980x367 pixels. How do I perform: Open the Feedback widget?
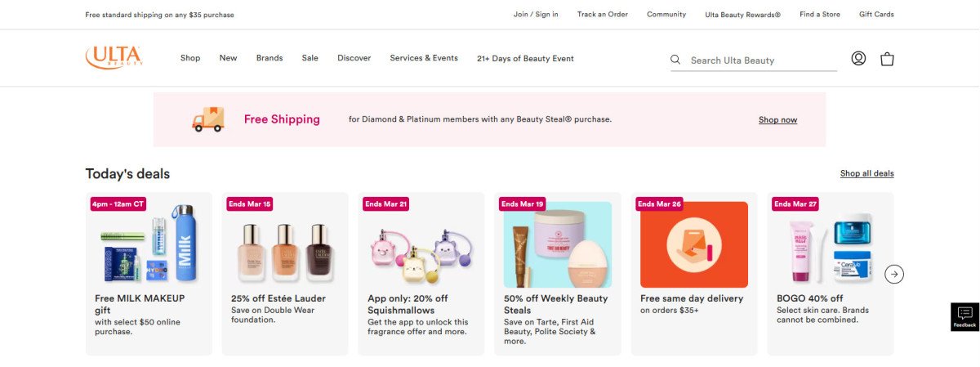[x=964, y=317]
